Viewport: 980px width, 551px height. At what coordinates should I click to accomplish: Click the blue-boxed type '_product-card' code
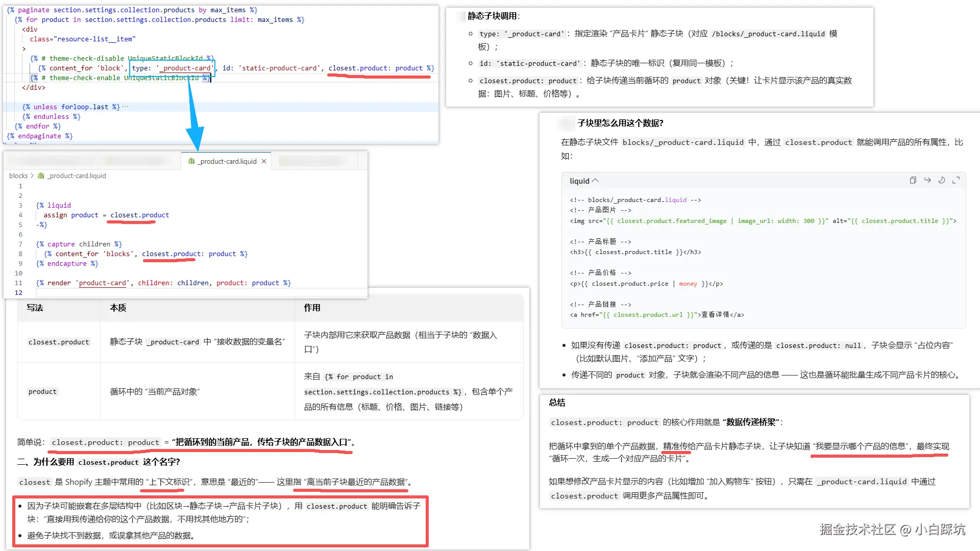click(x=172, y=68)
